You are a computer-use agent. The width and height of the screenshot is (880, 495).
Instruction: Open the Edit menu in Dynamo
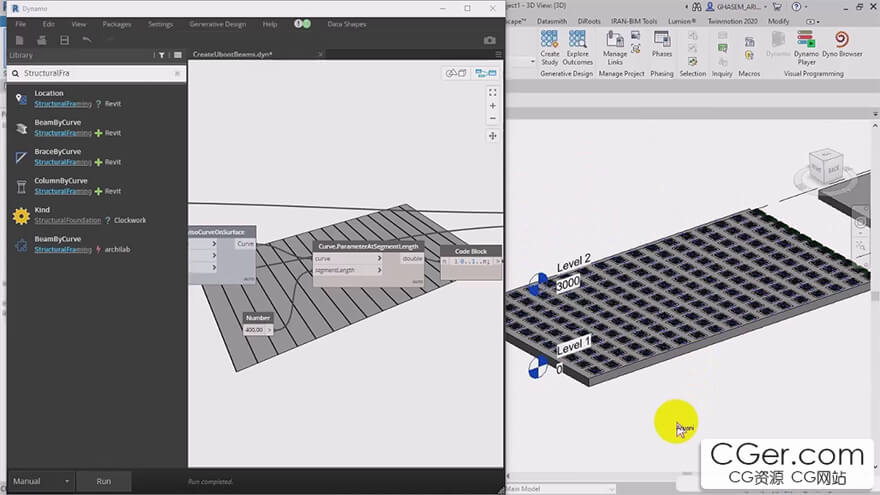tap(49, 24)
